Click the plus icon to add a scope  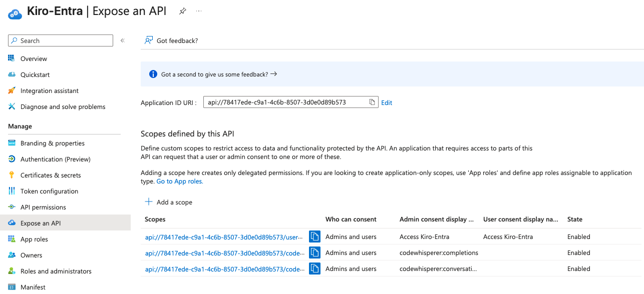pos(149,202)
